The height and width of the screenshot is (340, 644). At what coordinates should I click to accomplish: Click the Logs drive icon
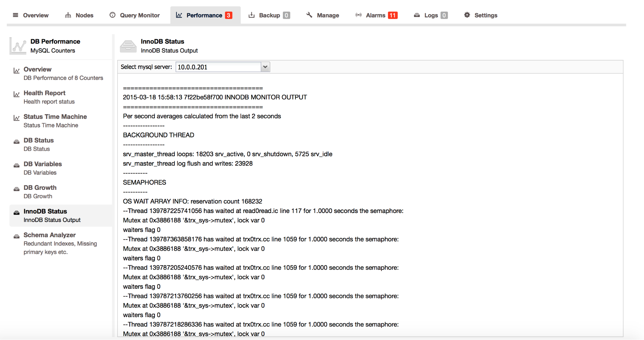pyautogui.click(x=417, y=15)
